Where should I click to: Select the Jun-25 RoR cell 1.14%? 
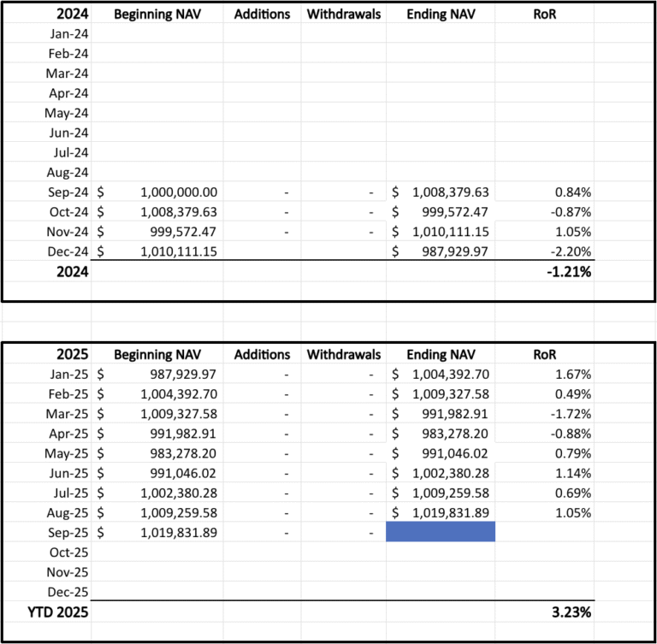pyautogui.click(x=544, y=473)
